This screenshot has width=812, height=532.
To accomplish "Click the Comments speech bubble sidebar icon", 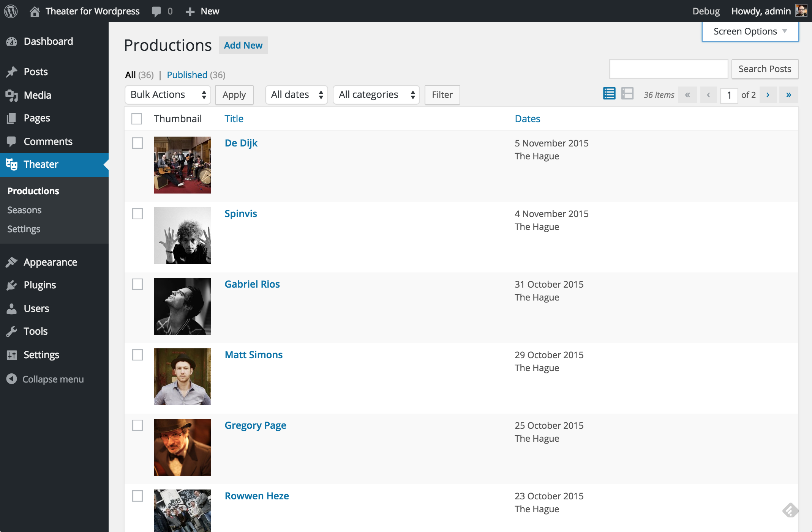I will pos(12,142).
